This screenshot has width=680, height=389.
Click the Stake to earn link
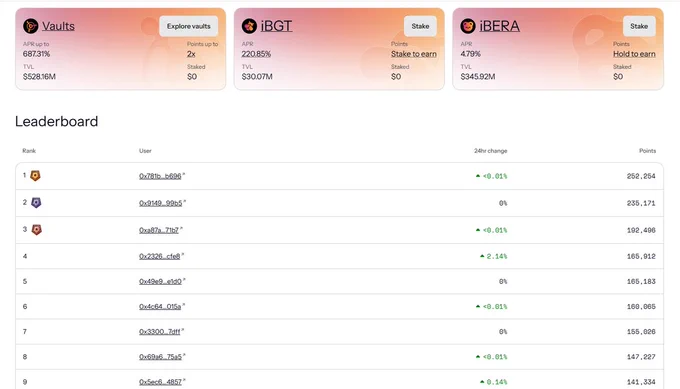coord(414,54)
